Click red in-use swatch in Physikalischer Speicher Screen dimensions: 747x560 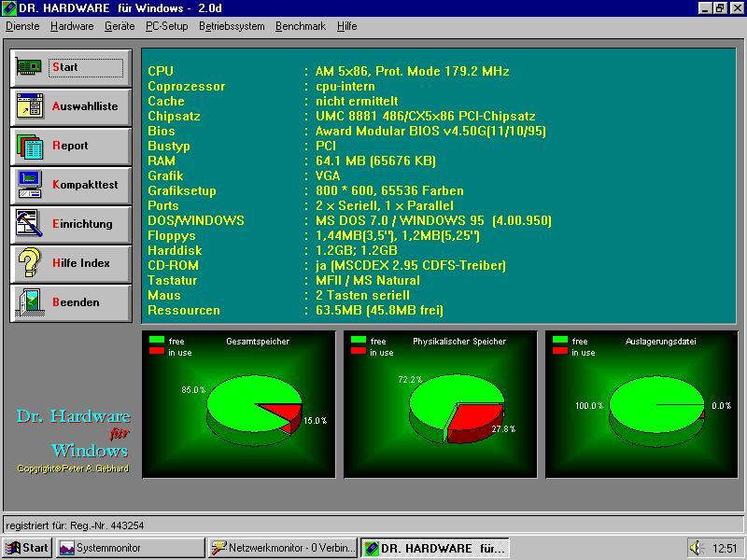(359, 352)
